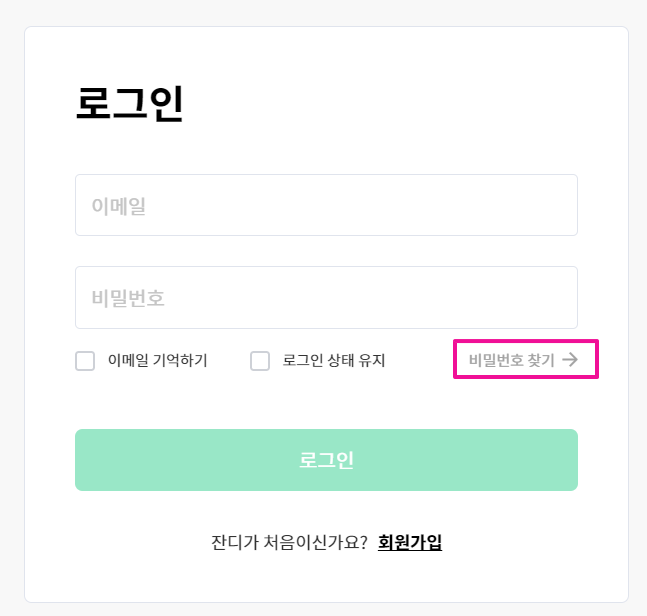The width and height of the screenshot is (647, 616).
Task: Click the 이메일 기억하기 label text
Action: pos(158,361)
